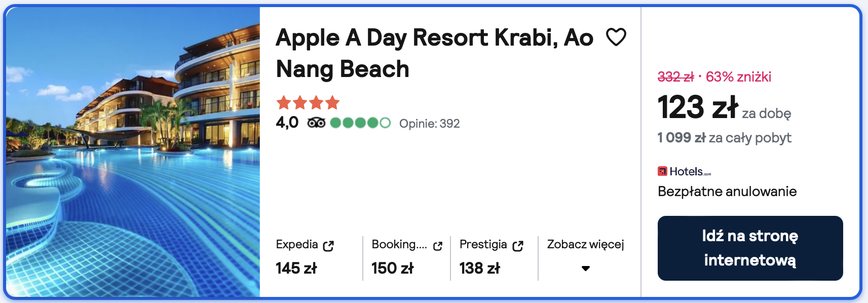The image size is (868, 303).
Task: Open the Zobacz więcej offers list
Action: [585, 244]
